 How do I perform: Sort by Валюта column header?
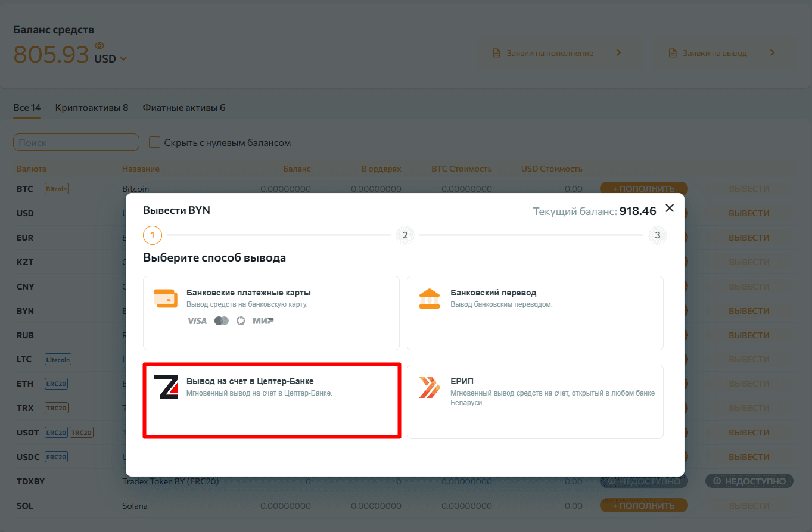[x=32, y=169]
